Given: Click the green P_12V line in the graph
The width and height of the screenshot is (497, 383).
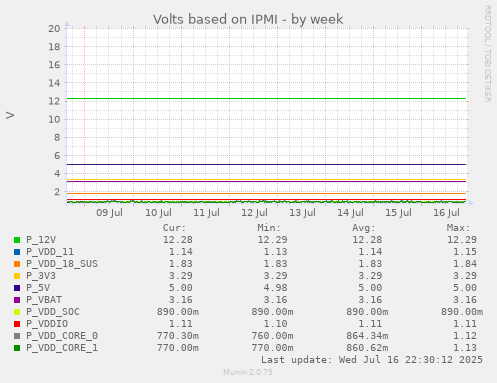Looking at the screenshot, I should coord(266,99).
